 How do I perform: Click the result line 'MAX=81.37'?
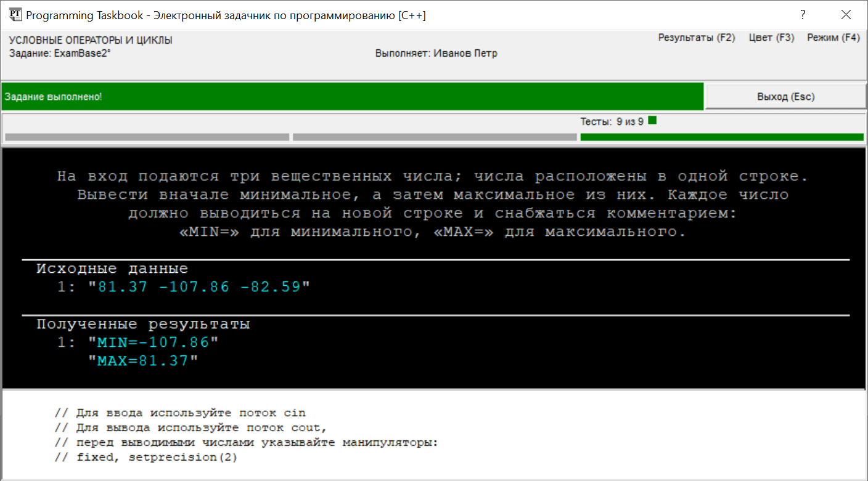[x=143, y=361]
